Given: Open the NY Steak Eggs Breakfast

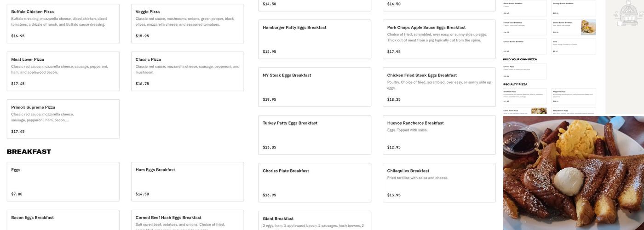Looking at the screenshot, I should [315, 87].
